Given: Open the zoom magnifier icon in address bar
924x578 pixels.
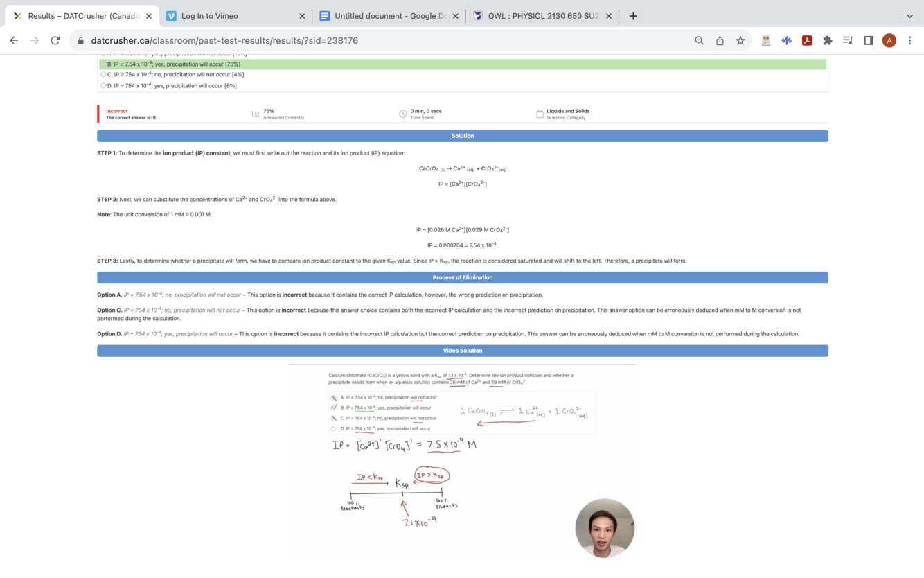Looking at the screenshot, I should click(x=700, y=41).
